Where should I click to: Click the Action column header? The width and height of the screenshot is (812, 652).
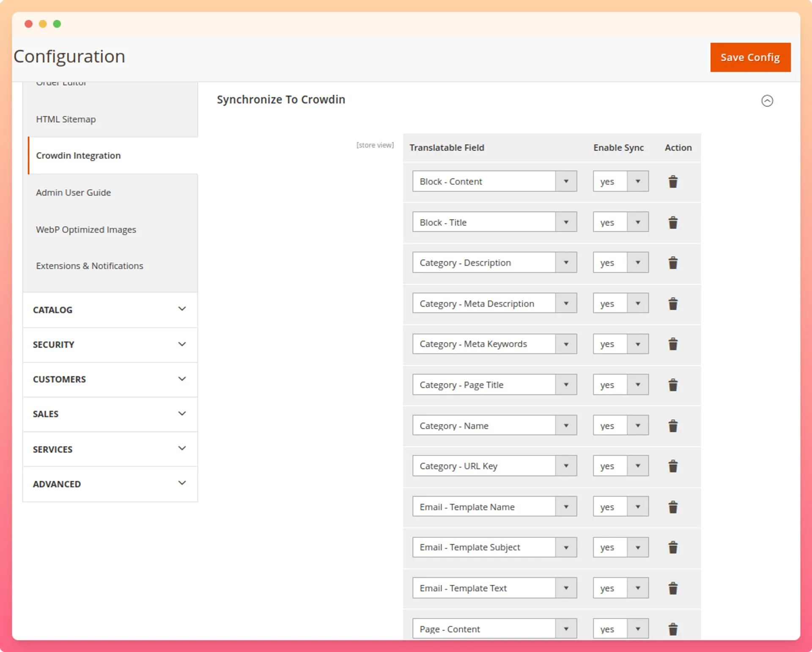[678, 148]
